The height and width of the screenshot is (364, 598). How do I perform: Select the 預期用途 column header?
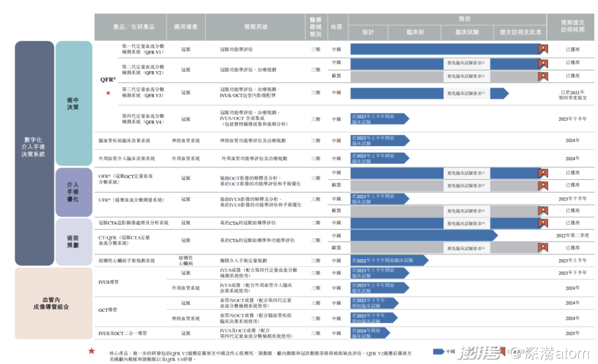tap(256, 27)
